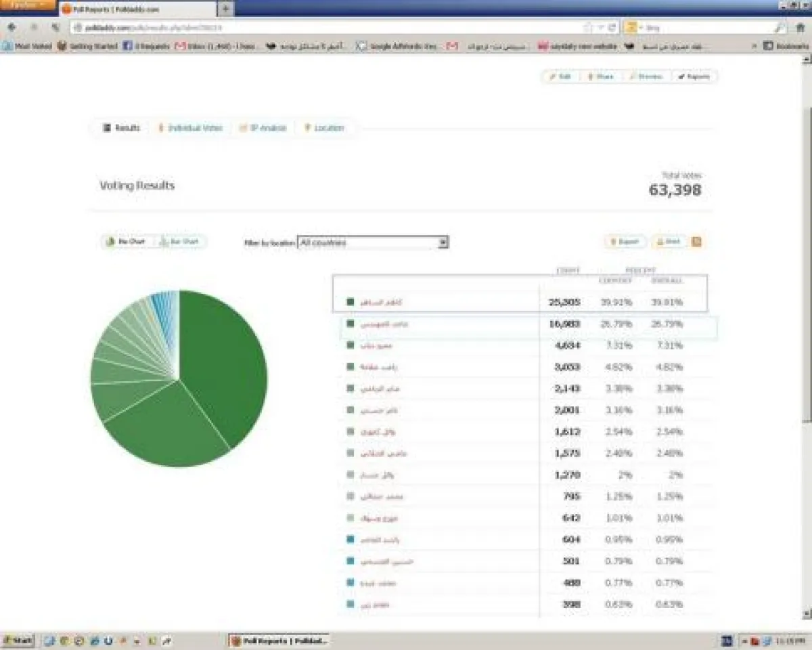Open the Firefox menu button

coord(27,5)
